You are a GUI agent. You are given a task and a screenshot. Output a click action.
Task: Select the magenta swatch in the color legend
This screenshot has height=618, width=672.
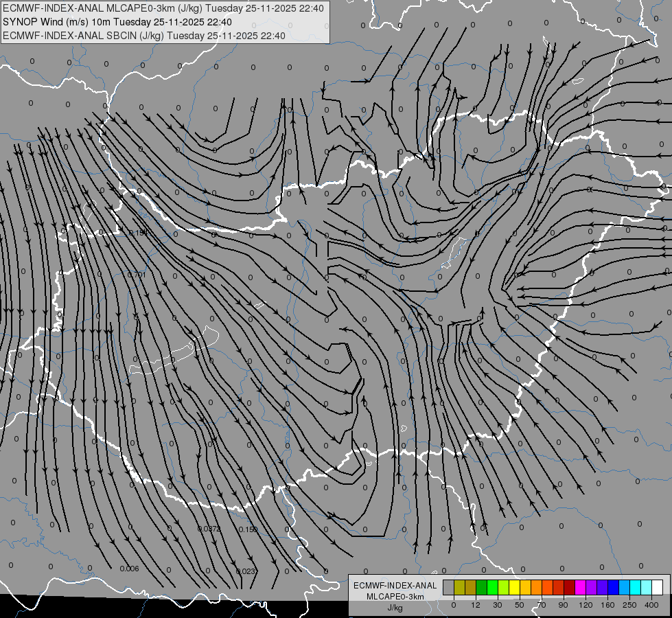(x=581, y=587)
